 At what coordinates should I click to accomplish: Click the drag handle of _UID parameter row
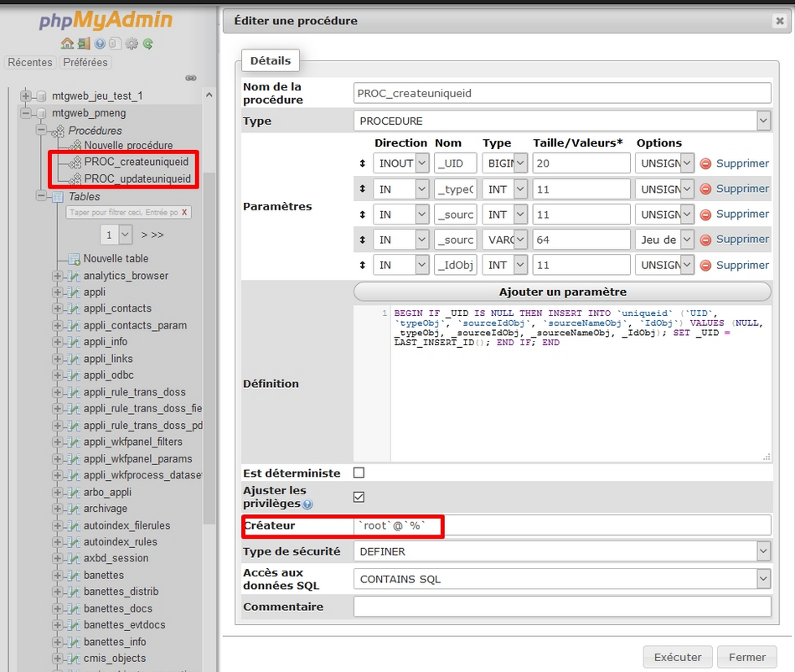click(x=363, y=164)
